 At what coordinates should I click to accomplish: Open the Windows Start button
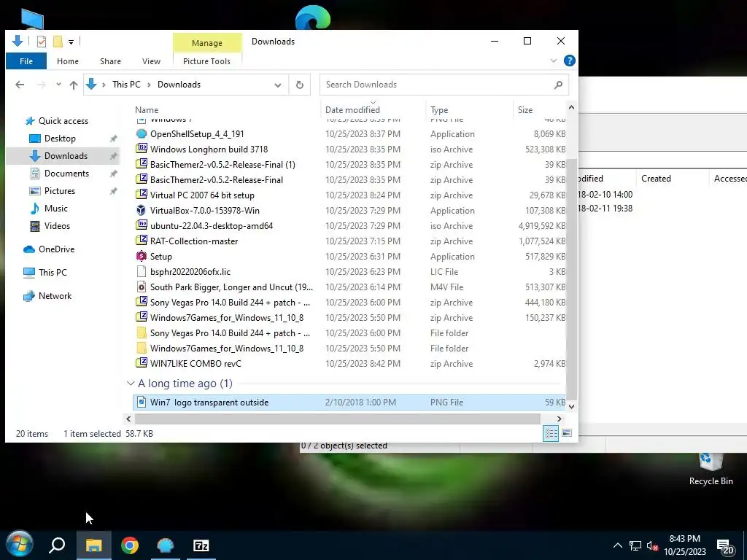19,545
